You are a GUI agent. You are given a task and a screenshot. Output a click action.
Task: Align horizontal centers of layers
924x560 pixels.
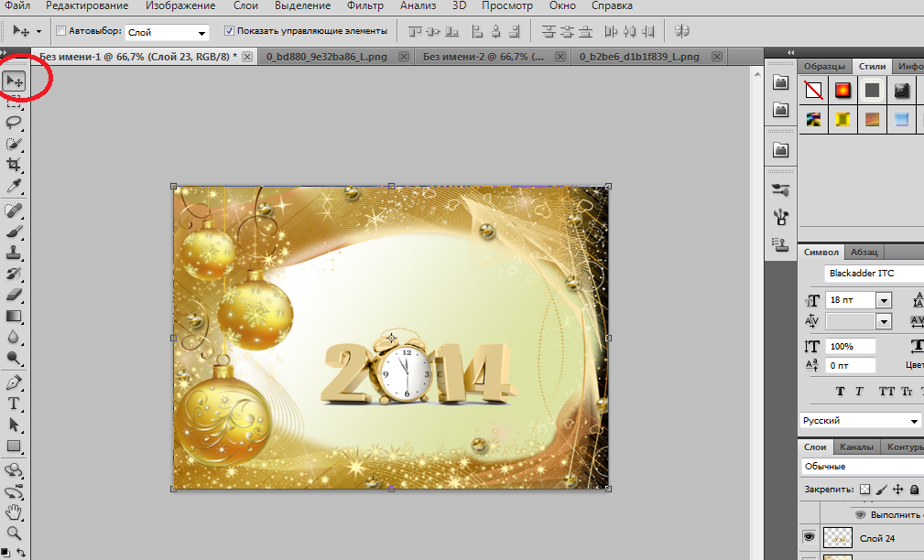pyautogui.click(x=496, y=31)
